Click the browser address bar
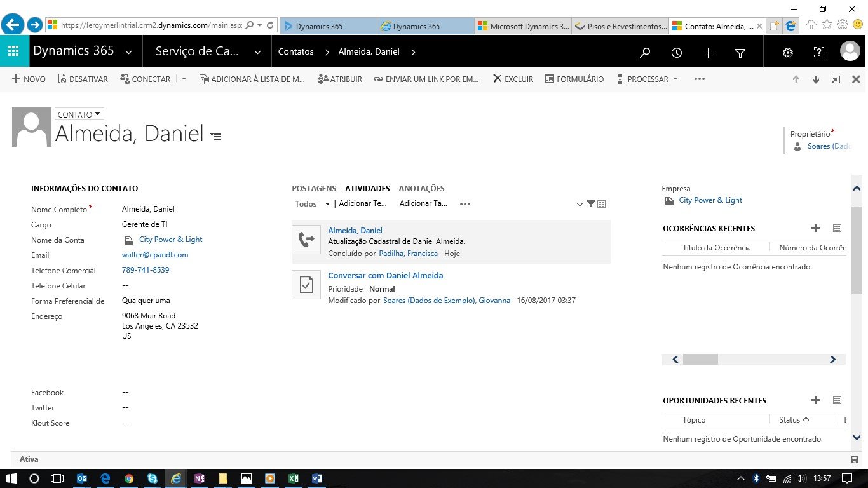 tap(151, 25)
